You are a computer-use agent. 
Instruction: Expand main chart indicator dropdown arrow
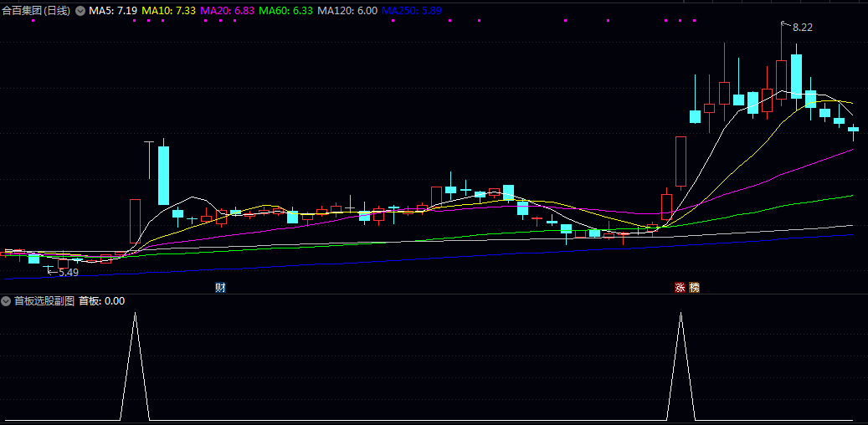tap(80, 11)
